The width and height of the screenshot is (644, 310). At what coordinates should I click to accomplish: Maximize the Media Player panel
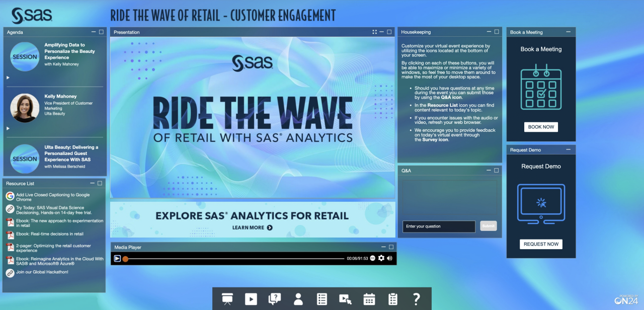pyautogui.click(x=391, y=247)
